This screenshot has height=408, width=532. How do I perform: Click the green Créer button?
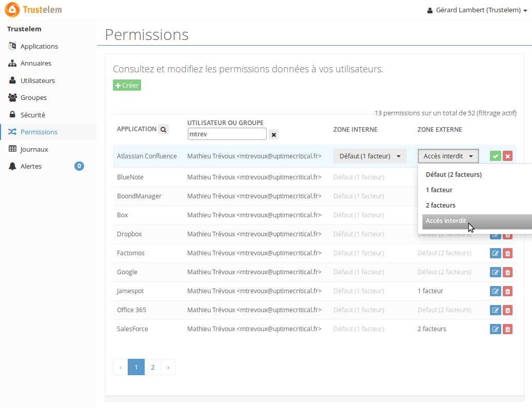click(x=127, y=86)
